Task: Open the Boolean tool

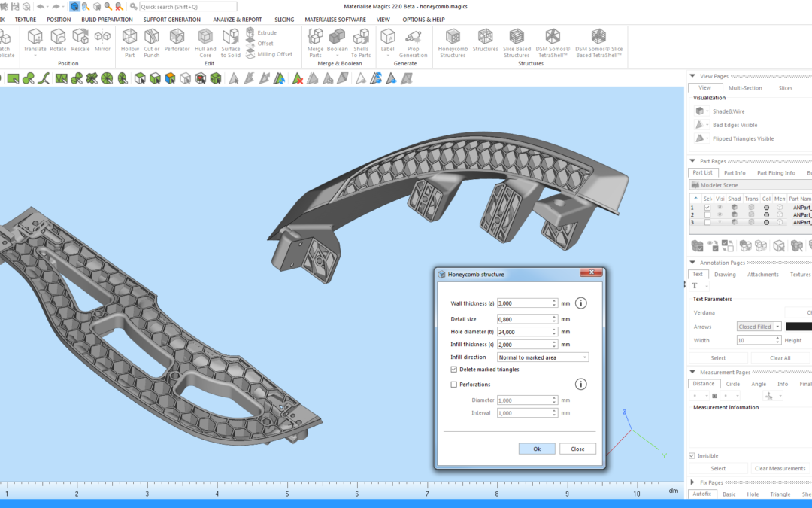Action: (x=337, y=41)
